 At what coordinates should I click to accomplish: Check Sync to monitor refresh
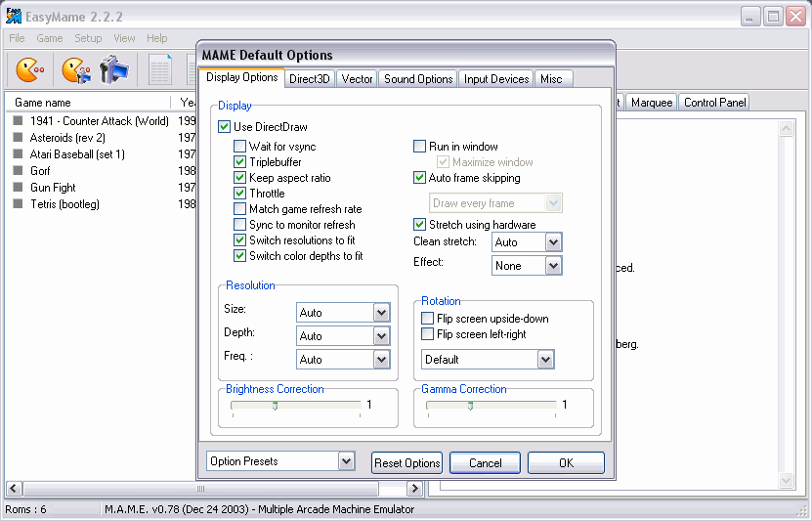point(239,224)
